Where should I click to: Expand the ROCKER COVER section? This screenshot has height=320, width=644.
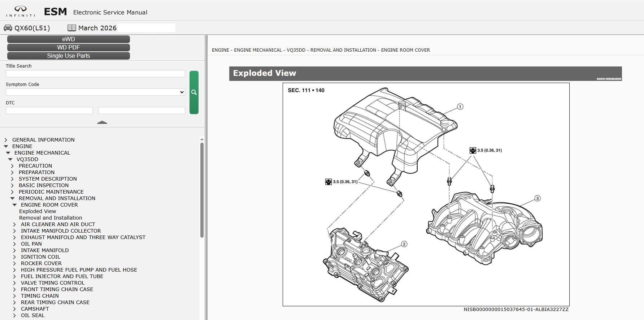pyautogui.click(x=14, y=263)
